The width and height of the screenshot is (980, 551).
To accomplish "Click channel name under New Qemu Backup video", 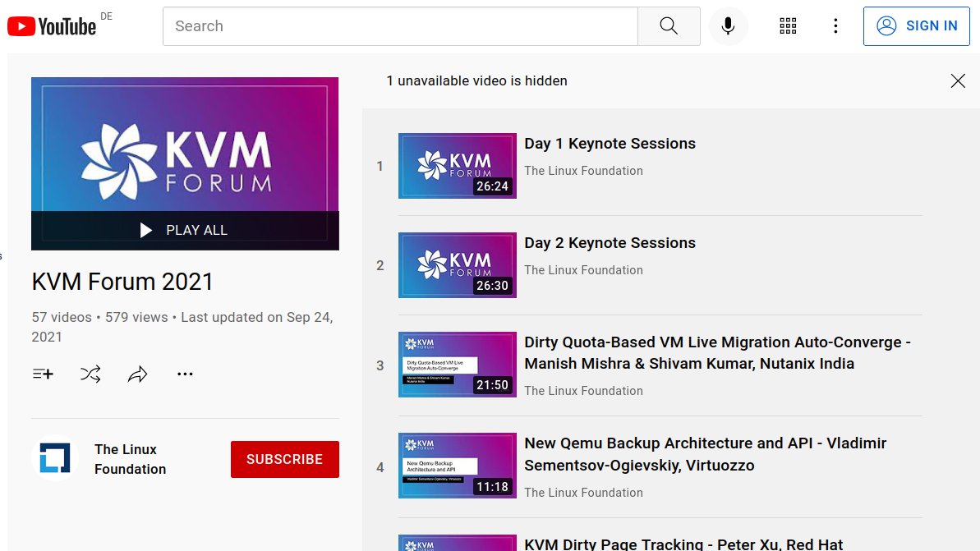I will point(583,492).
